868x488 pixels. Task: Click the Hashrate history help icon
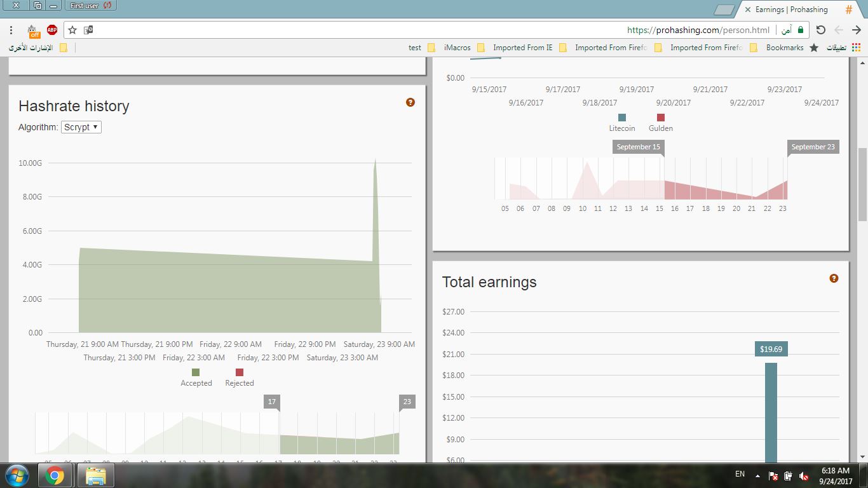click(x=410, y=102)
